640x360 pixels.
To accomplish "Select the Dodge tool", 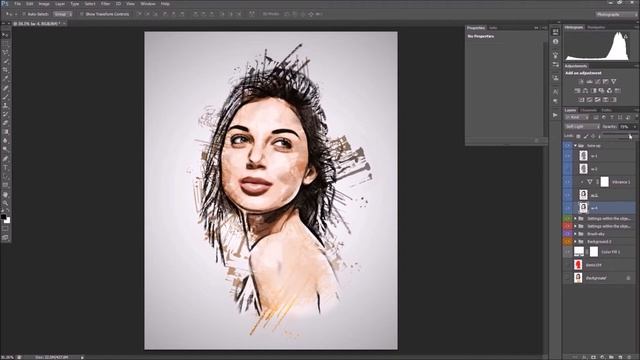I will 5,149.
